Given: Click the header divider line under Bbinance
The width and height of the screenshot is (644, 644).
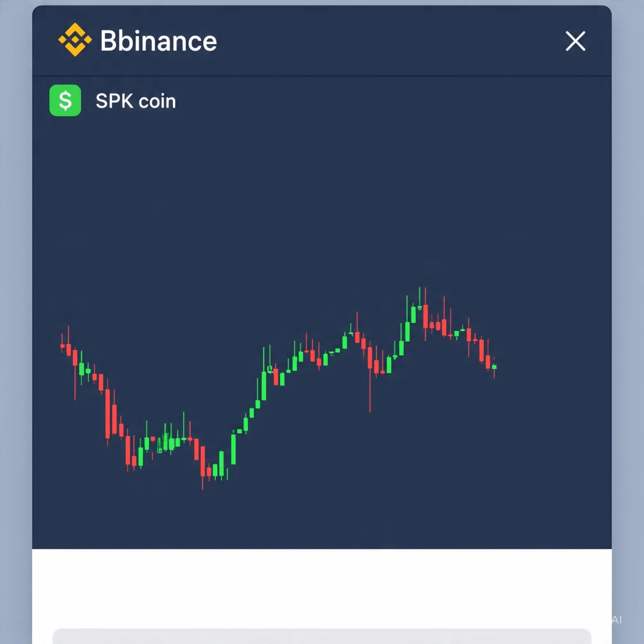Looking at the screenshot, I should click(322, 76).
